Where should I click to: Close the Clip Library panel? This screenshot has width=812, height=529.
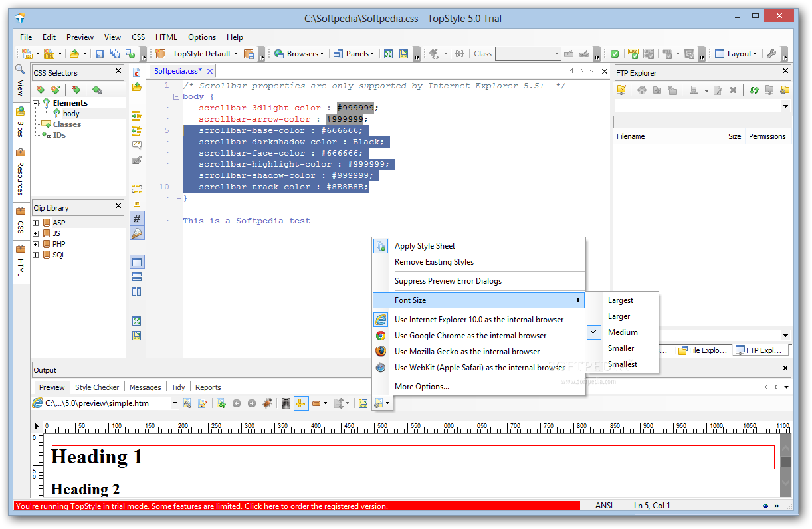click(118, 207)
